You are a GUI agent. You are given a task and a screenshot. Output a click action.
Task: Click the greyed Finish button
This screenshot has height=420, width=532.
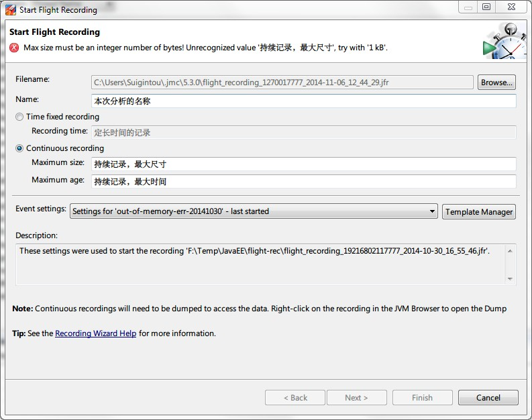click(x=423, y=398)
